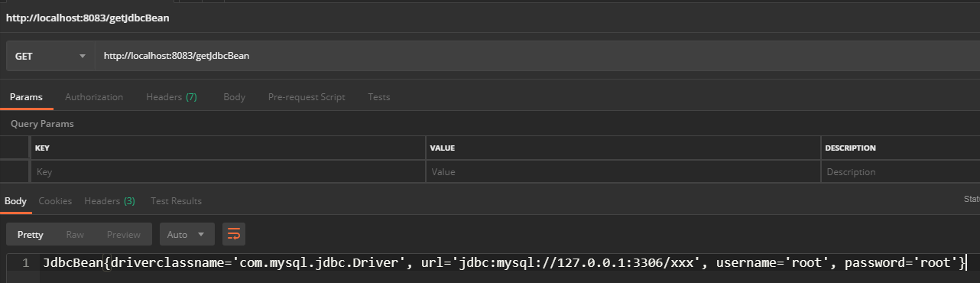Screen dimensions: 980x283
Task: Open the Authorization tab
Action: click(94, 97)
